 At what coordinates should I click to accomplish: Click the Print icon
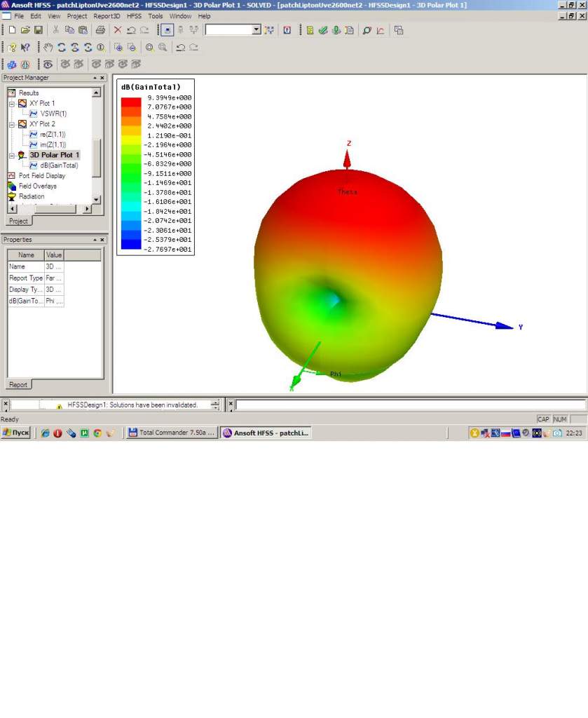(x=100, y=30)
